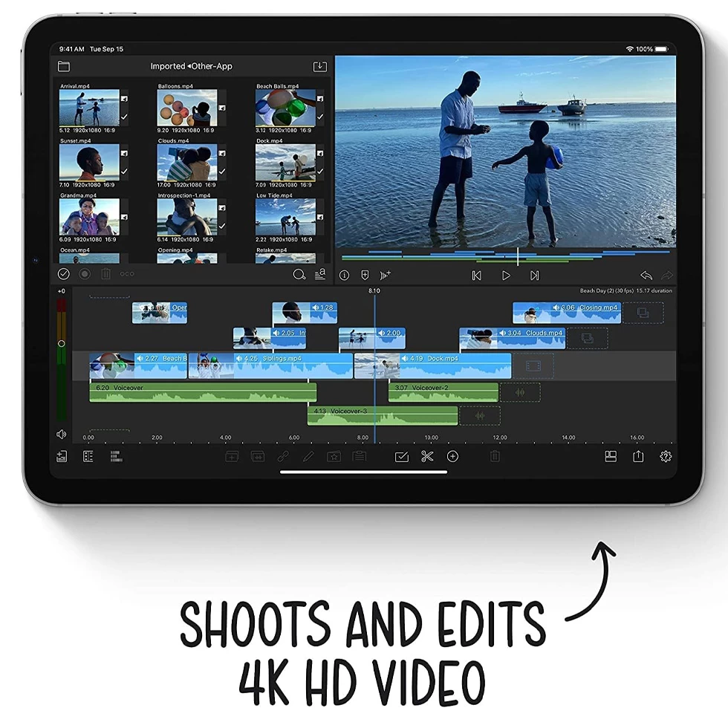Undo the last edit

[646, 276]
